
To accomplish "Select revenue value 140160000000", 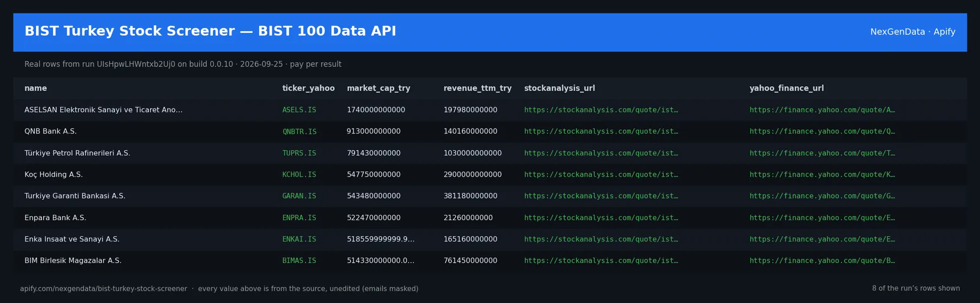I will (470, 131).
